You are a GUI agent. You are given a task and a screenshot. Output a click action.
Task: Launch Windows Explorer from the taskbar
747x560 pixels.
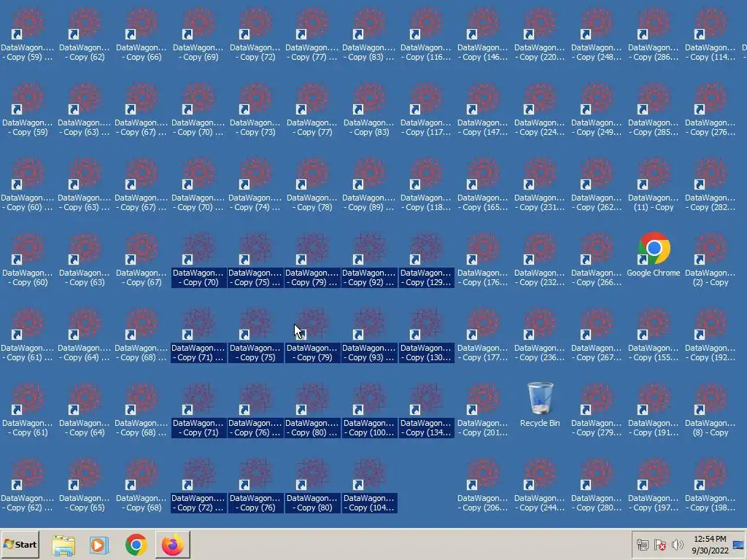click(x=63, y=545)
